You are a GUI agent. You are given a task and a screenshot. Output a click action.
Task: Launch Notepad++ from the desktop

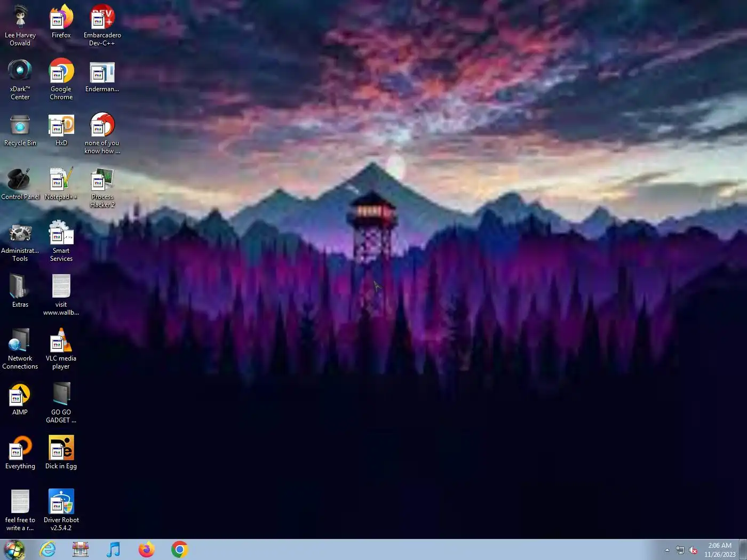coord(61,183)
